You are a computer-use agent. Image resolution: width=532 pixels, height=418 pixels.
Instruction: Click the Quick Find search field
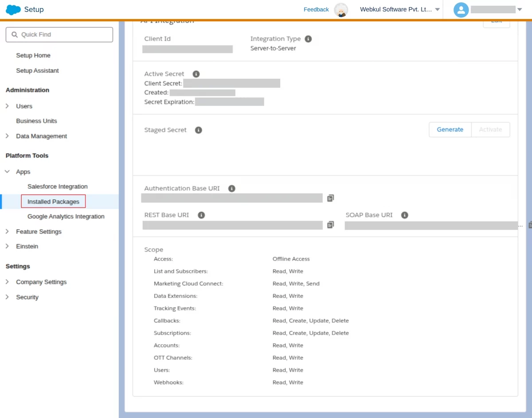[x=59, y=35]
